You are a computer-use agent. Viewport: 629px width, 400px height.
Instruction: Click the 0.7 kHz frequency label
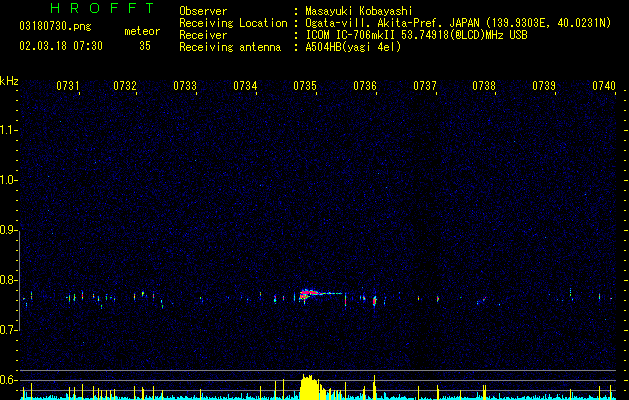pyautogui.click(x=9, y=330)
